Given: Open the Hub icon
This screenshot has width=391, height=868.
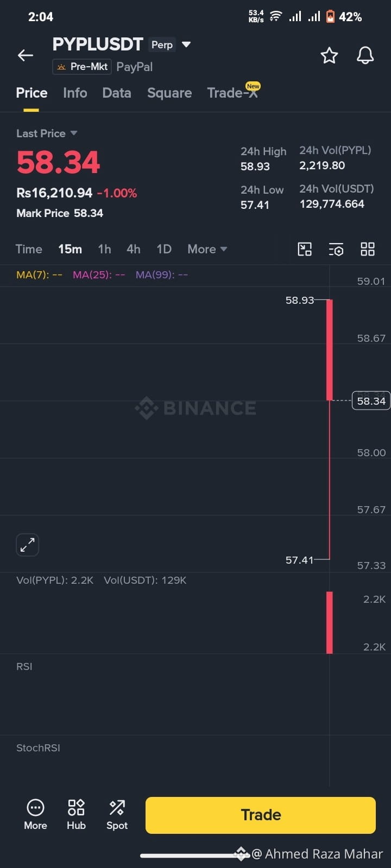Looking at the screenshot, I should [76, 814].
